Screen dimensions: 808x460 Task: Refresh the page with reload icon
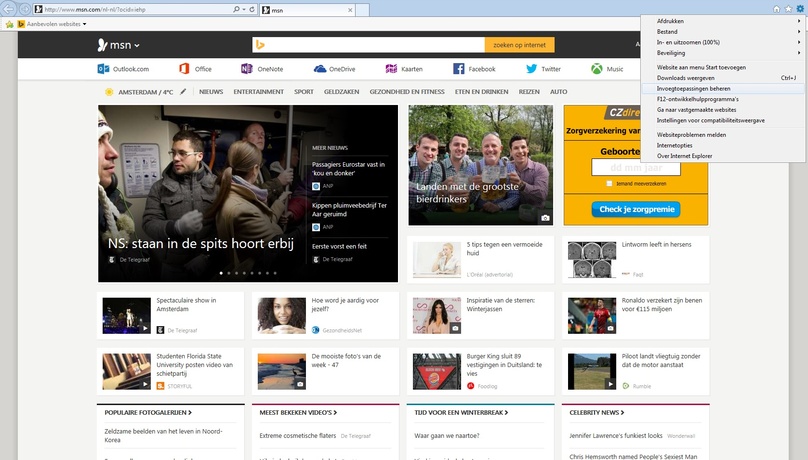click(x=252, y=9)
